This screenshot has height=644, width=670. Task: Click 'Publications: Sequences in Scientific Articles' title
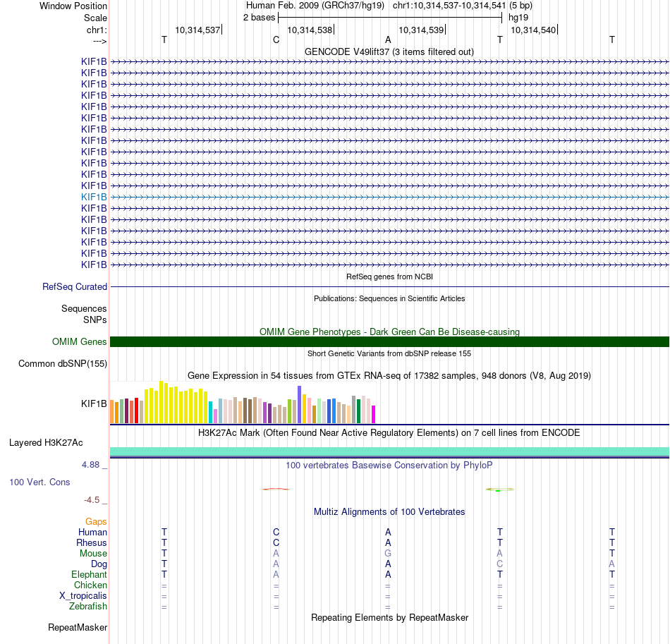389,298
